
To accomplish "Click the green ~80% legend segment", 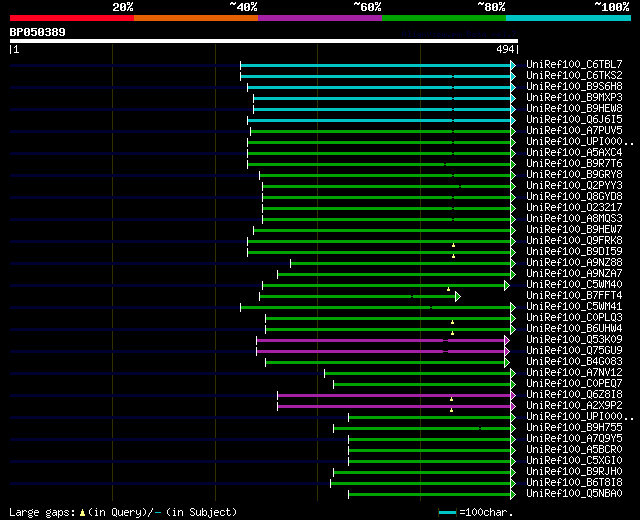I will click(x=444, y=18).
